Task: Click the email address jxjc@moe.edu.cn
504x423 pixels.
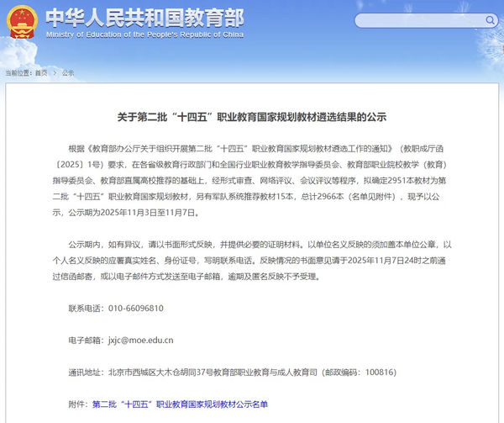Action: tap(141, 341)
